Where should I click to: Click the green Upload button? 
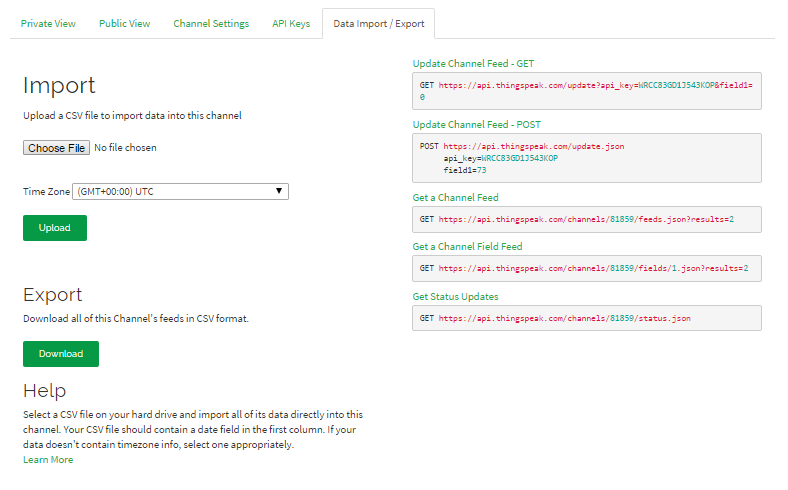coord(55,228)
